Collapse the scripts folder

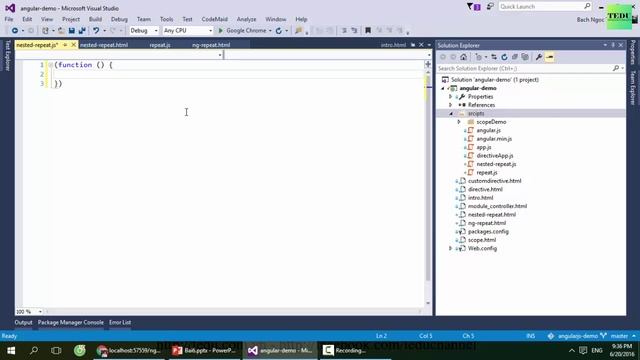[451, 113]
